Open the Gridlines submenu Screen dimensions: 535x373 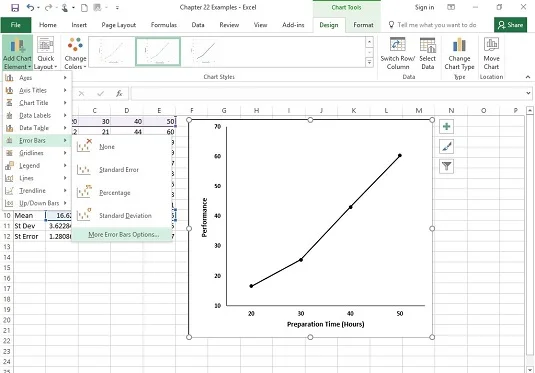click(x=36, y=153)
